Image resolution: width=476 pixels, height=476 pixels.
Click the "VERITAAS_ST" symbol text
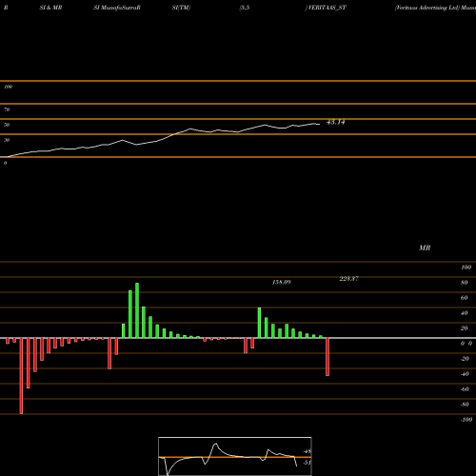327,8
